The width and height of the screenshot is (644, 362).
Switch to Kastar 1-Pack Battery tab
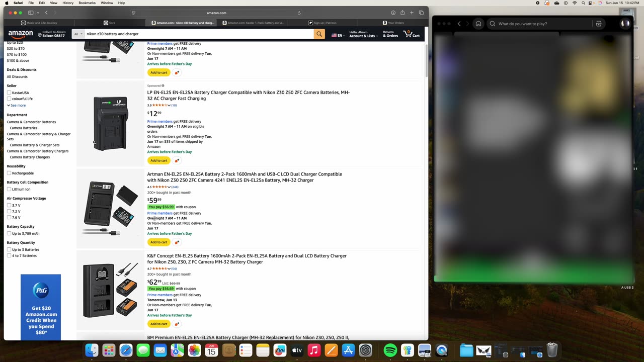tap(252, 23)
